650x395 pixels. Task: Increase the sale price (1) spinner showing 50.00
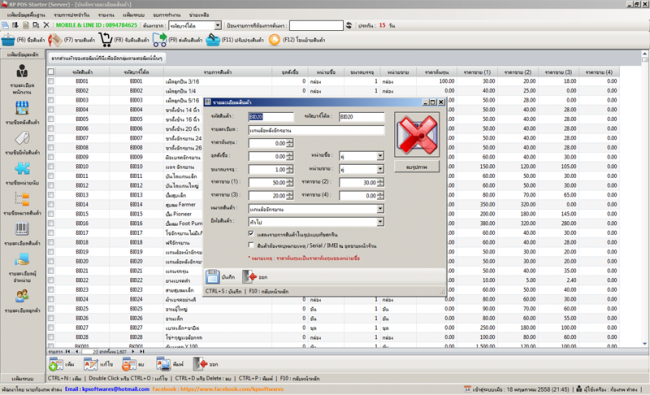289,180
